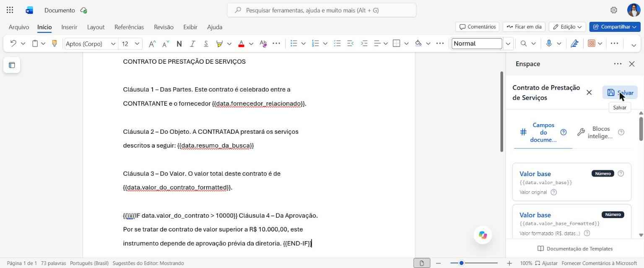
Task: Clear formatting icon
Action: tap(263, 43)
